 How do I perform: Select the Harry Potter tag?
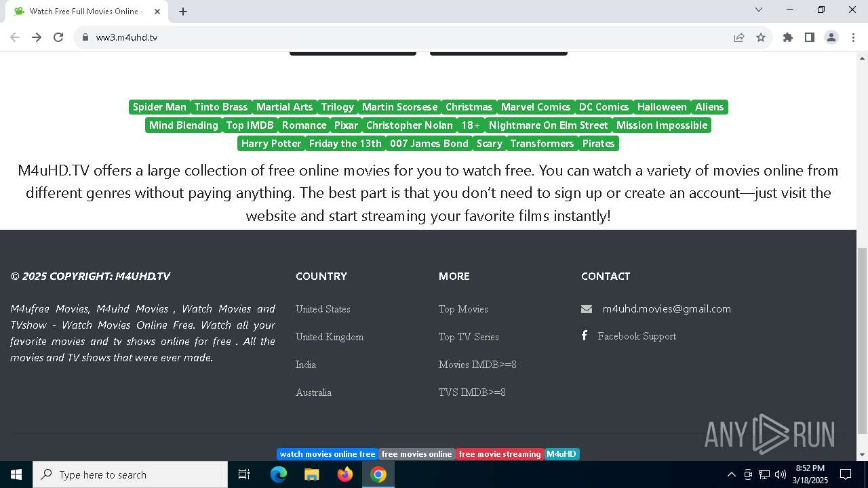point(271,144)
